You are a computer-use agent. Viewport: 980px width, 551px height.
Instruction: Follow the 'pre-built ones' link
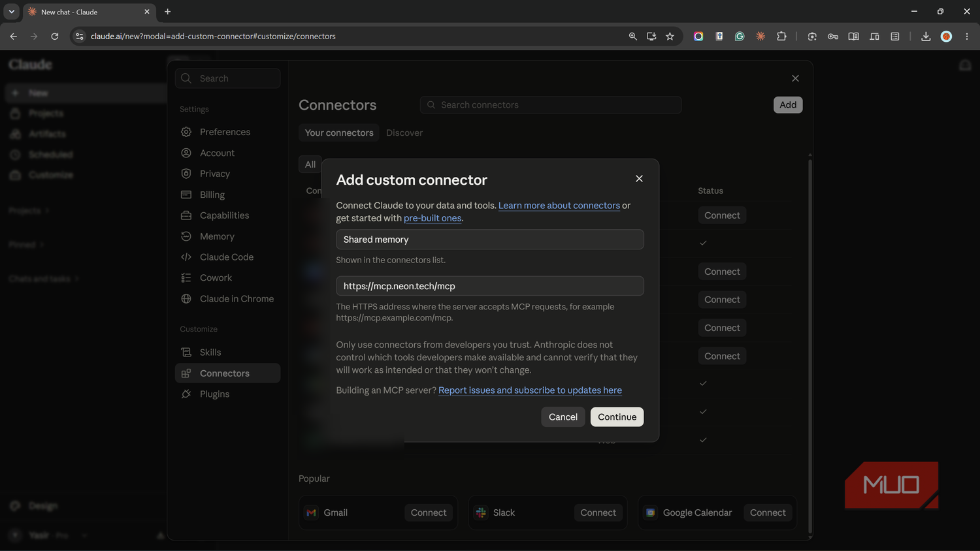433,218
